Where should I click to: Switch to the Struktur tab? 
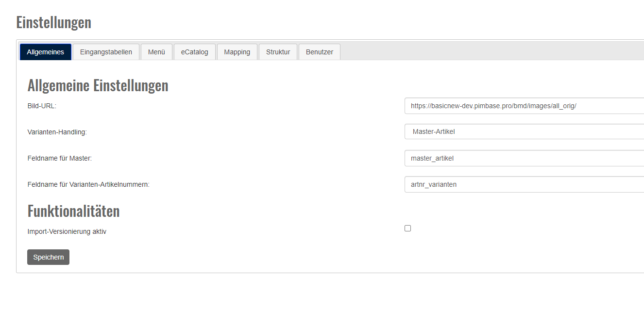coord(278,52)
